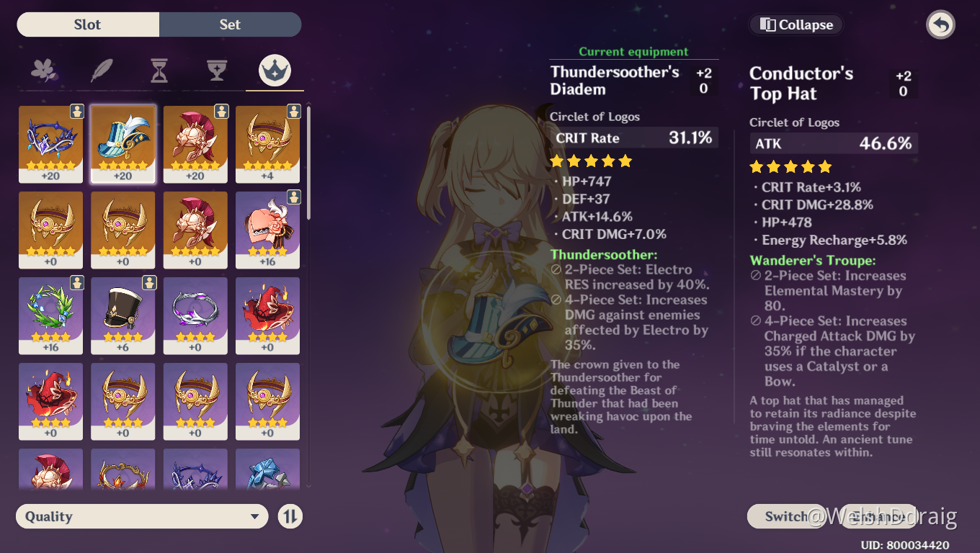
Task: Click the artifact list scrollbar
Action: (x=309, y=162)
